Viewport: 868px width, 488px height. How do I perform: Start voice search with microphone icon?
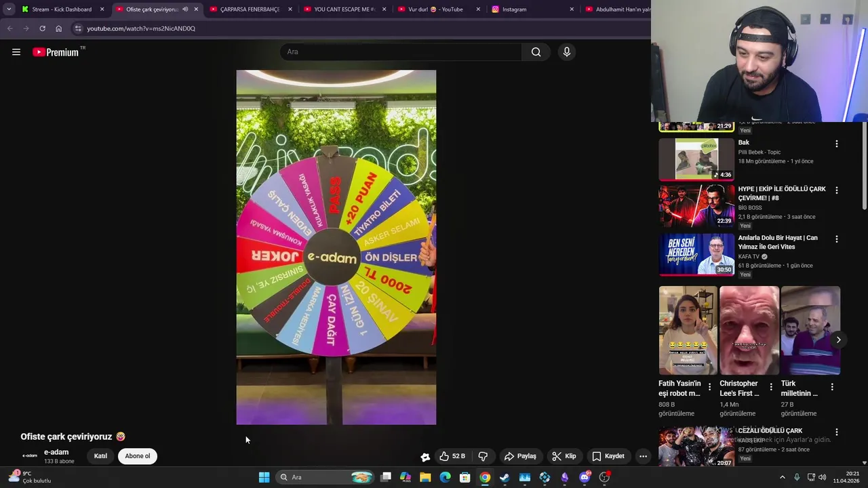pyautogui.click(x=567, y=52)
